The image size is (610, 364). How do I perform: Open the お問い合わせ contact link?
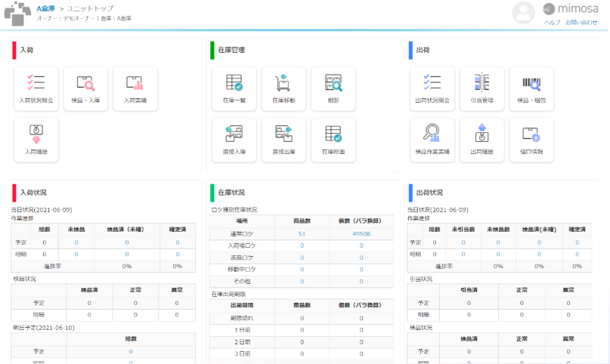581,23
